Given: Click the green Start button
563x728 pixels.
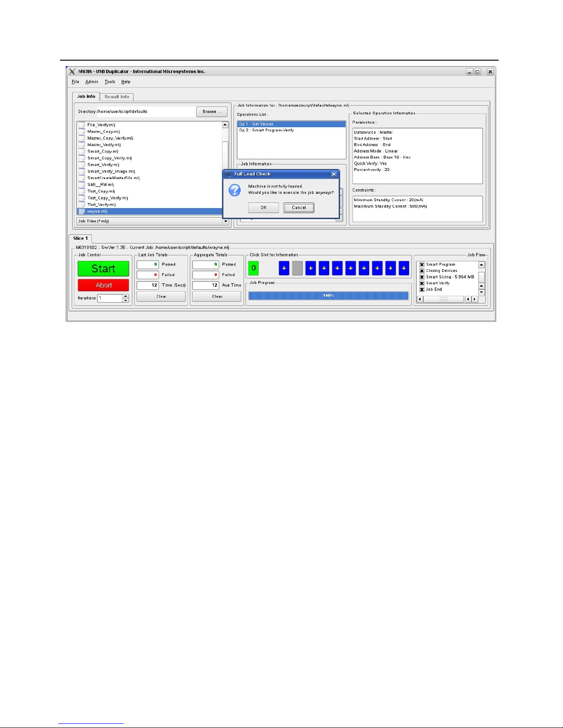Looking at the screenshot, I should [103, 269].
